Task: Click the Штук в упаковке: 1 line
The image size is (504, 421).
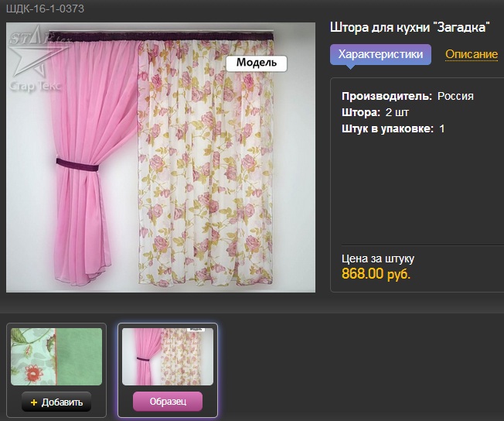Action: (x=393, y=128)
